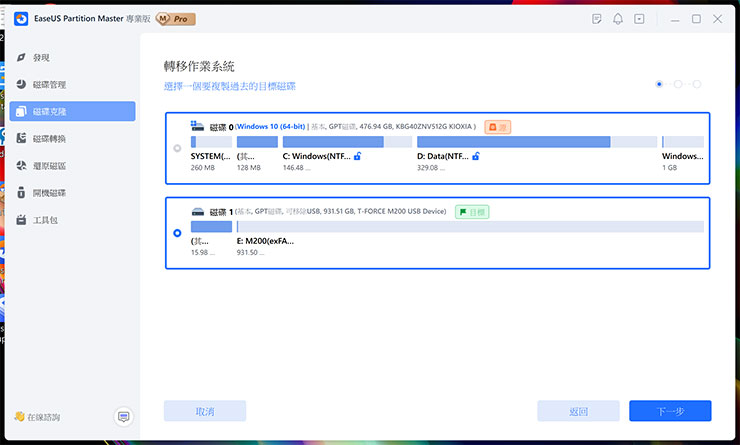Screen dimensions: 740x445
Task: Click the 取消 (Cancel) button
Action: tap(205, 411)
